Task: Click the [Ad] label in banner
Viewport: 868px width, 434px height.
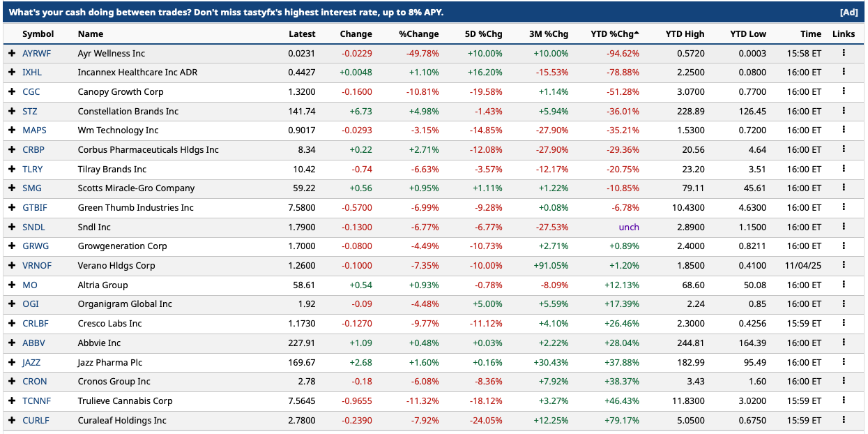Action: (x=848, y=13)
